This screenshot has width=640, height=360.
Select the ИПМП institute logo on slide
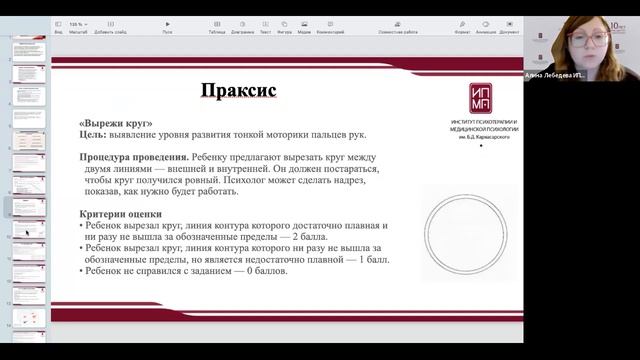480,98
